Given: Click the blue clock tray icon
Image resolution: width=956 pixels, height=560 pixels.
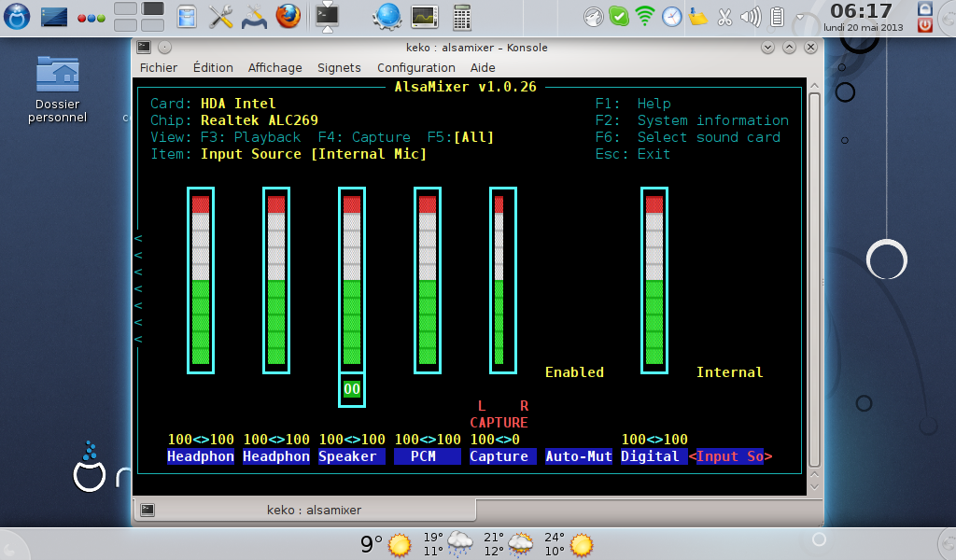Looking at the screenshot, I should point(671,17).
